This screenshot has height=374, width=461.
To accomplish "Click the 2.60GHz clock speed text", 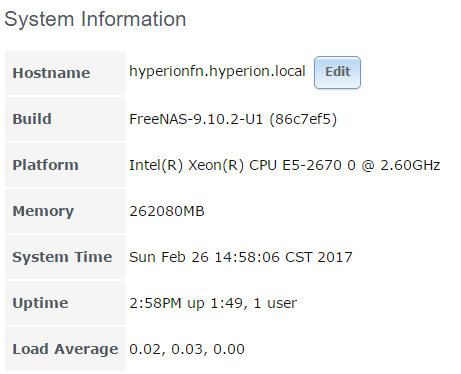I will pyautogui.click(x=410, y=165).
